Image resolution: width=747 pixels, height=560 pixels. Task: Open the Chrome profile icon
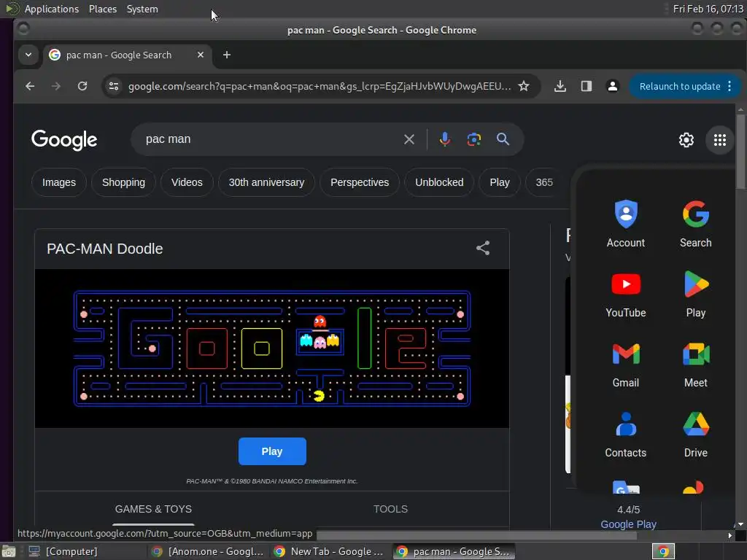[613, 86]
